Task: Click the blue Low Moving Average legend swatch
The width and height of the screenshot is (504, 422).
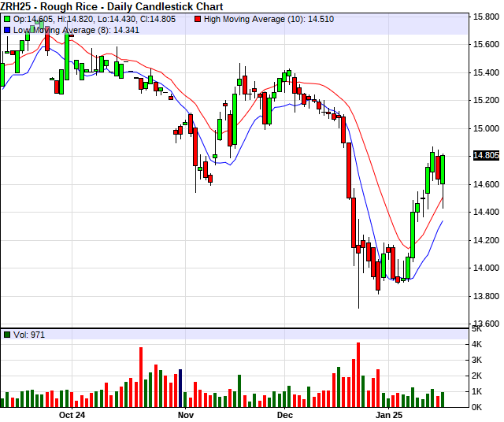Action: coord(7,29)
